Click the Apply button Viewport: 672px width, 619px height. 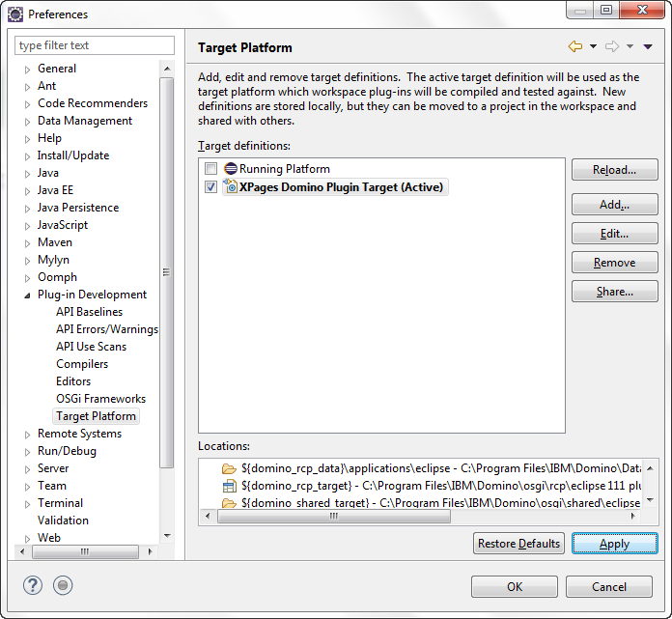pyautogui.click(x=615, y=544)
